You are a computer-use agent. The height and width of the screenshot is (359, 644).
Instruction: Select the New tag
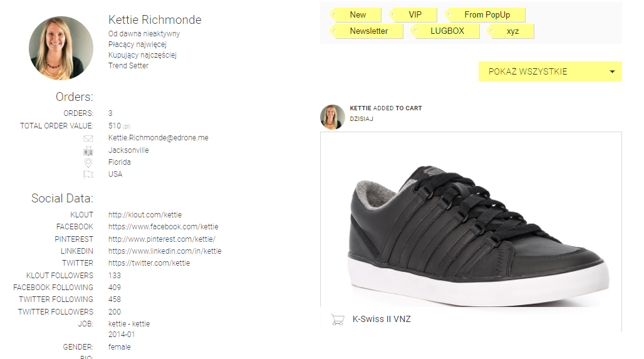(358, 14)
